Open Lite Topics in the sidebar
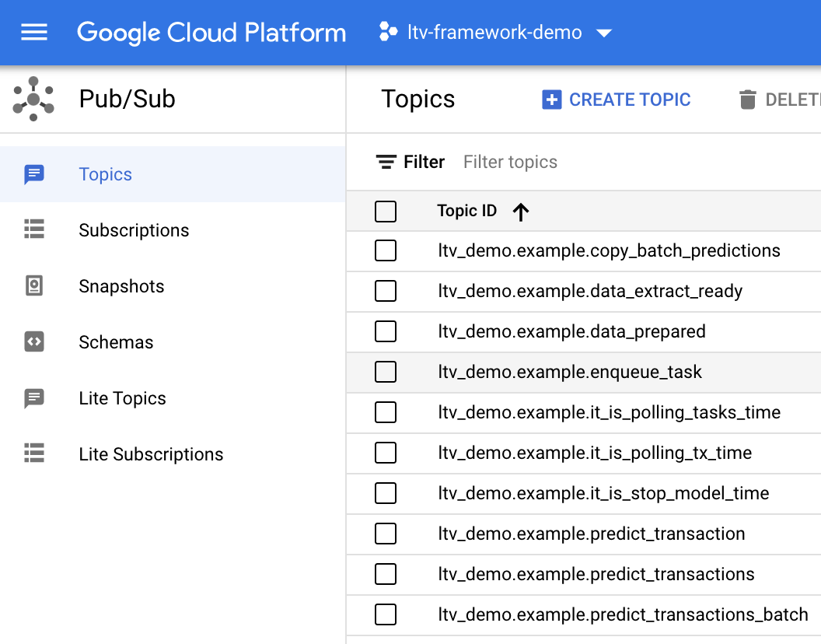This screenshot has height=644, width=821. 173,398
